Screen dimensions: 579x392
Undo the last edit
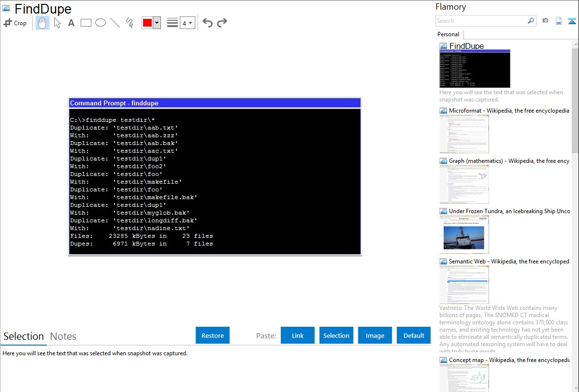(x=207, y=23)
